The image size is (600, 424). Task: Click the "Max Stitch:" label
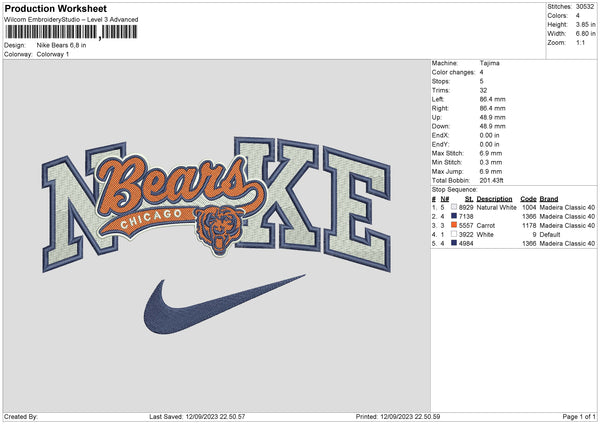click(x=448, y=153)
